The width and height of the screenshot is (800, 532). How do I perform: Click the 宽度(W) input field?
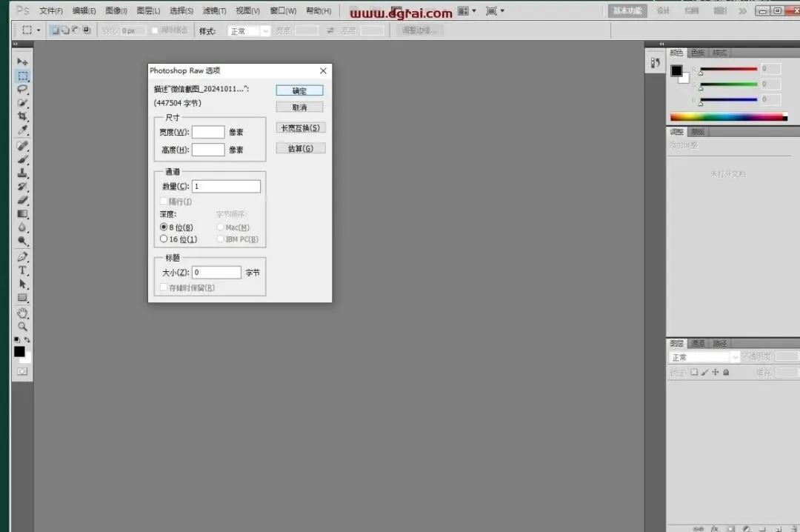(x=208, y=132)
